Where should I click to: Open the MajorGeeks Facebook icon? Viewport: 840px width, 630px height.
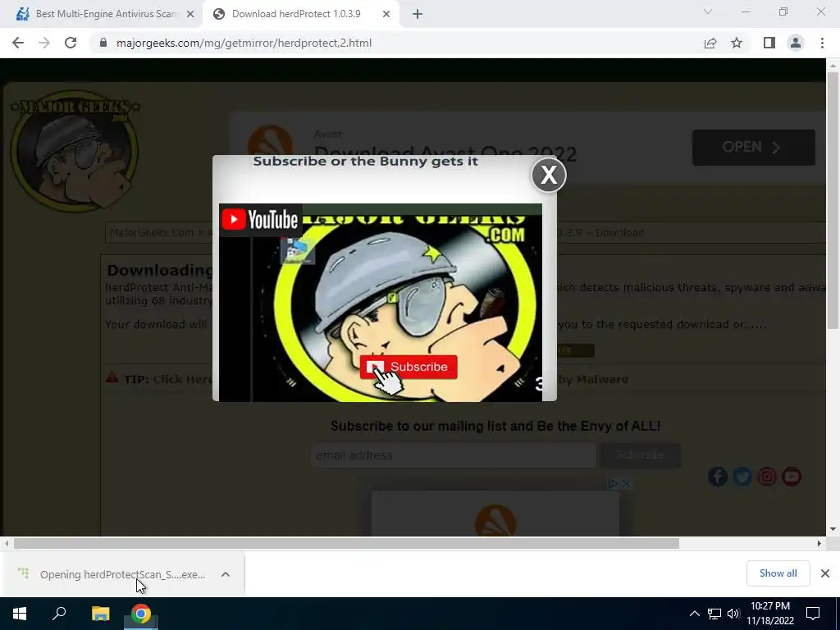click(717, 477)
